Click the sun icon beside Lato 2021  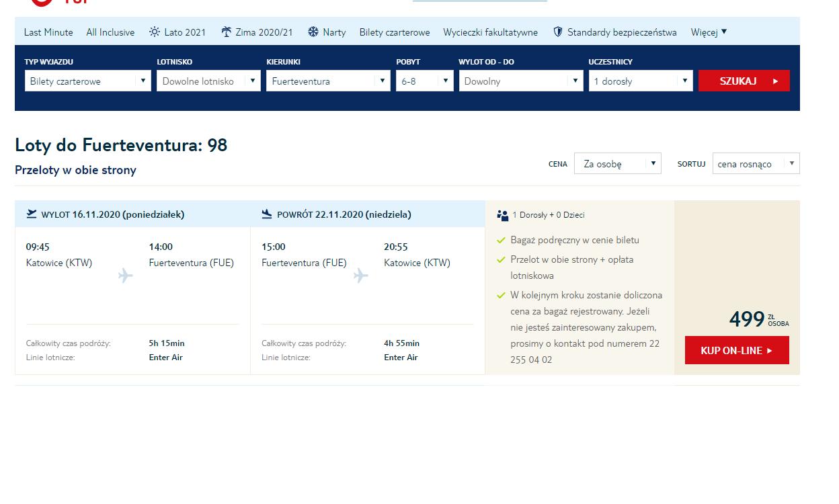pyautogui.click(x=155, y=32)
